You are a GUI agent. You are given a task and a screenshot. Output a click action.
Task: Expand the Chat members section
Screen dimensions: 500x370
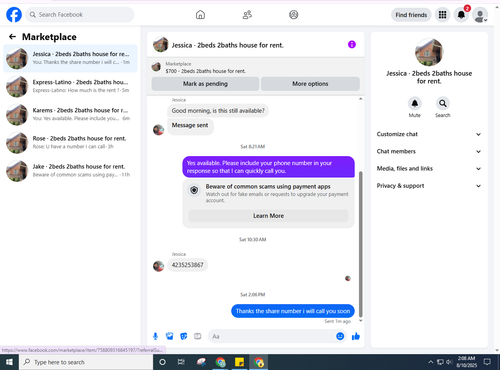(429, 151)
